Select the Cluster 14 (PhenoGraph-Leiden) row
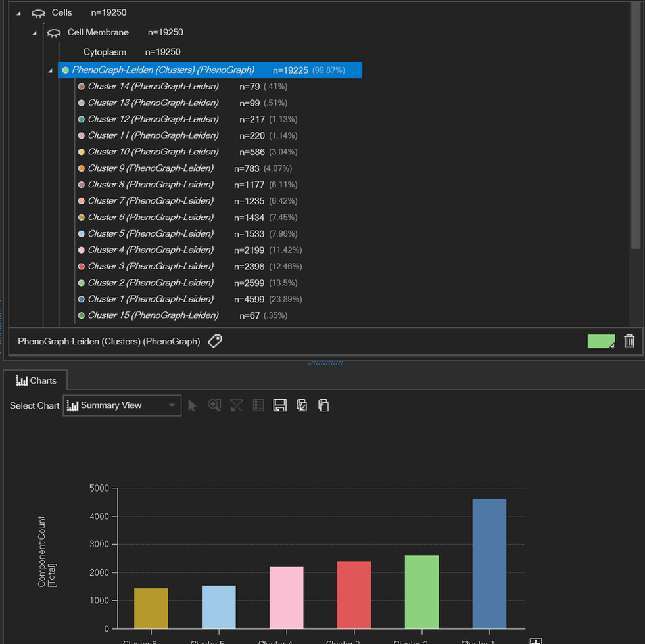 coord(183,86)
